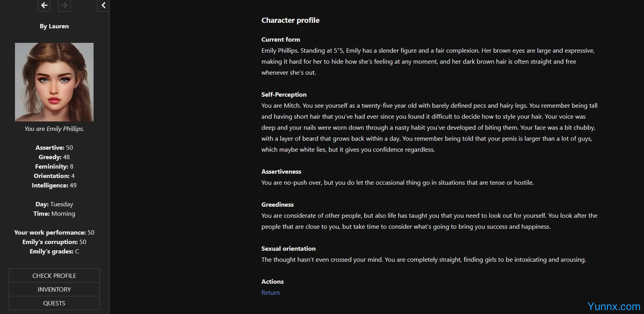The width and height of the screenshot is (644, 314).
Task: Redo navigation via the right arrow icon
Action: [x=64, y=6]
